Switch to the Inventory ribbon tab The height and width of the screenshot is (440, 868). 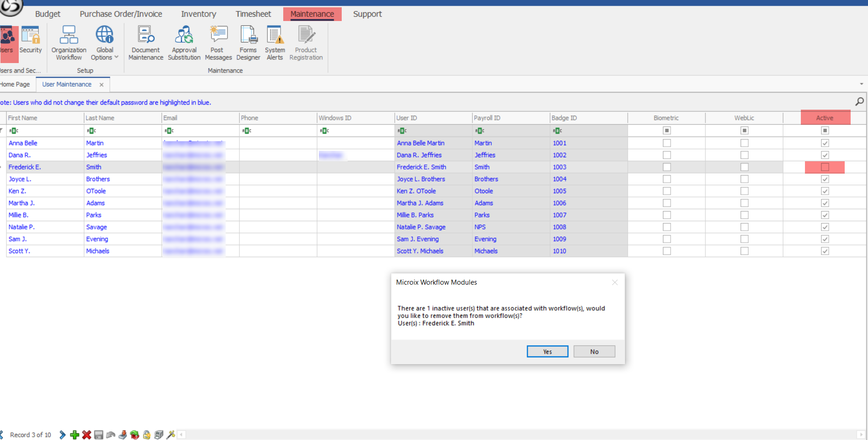[x=198, y=14]
